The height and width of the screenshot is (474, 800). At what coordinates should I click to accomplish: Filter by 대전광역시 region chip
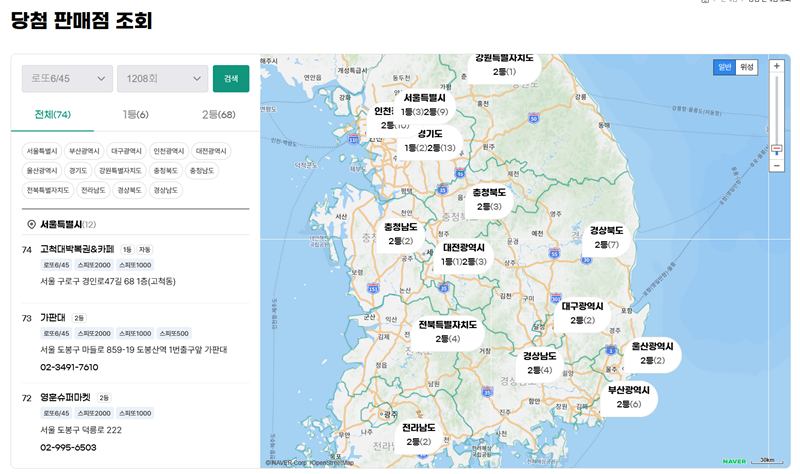(211, 151)
